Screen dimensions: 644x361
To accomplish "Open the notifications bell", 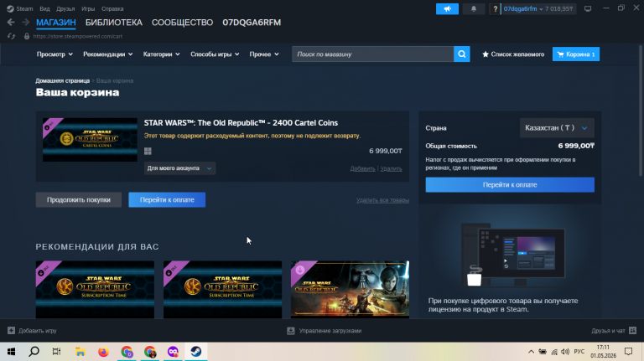I will point(473,8).
